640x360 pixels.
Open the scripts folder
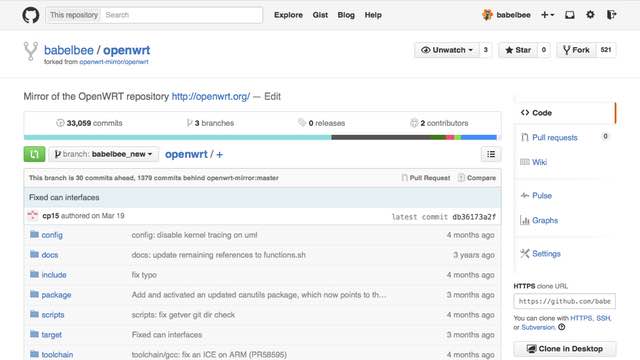pos(53,315)
